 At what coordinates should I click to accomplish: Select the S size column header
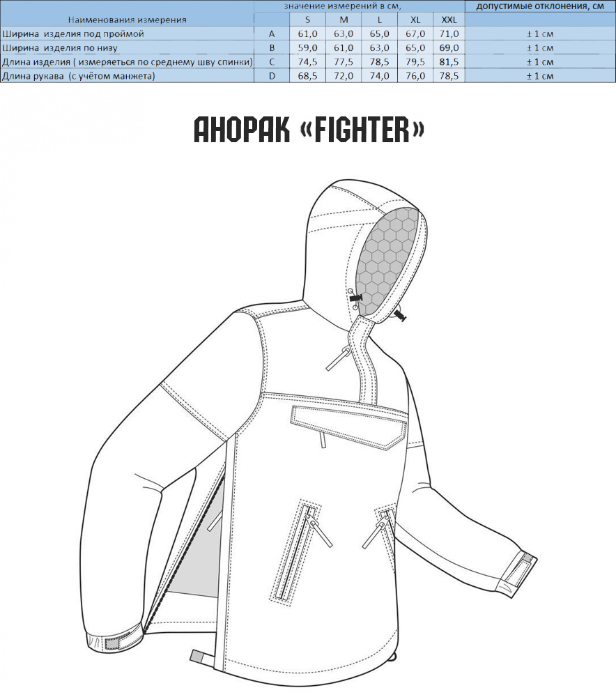pos(307,20)
